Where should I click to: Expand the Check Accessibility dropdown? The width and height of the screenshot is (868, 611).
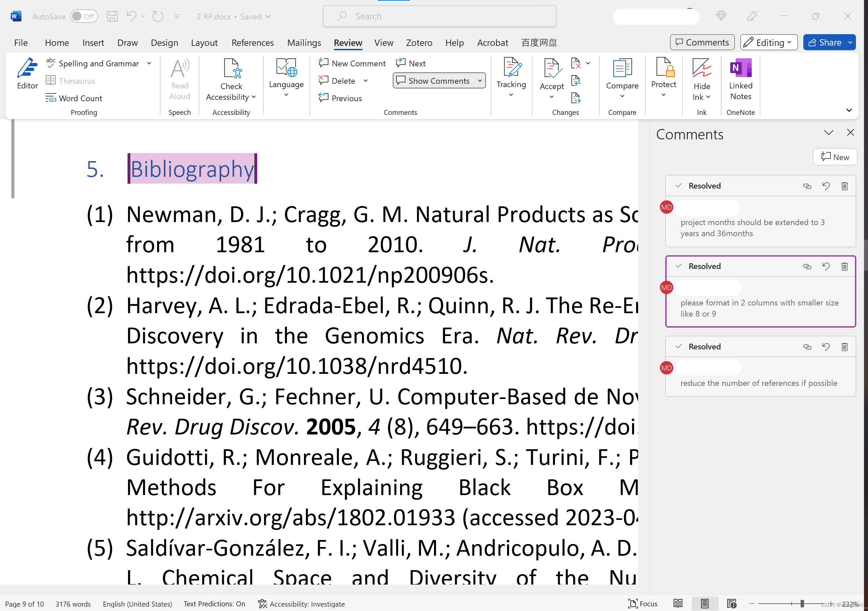coord(254,97)
